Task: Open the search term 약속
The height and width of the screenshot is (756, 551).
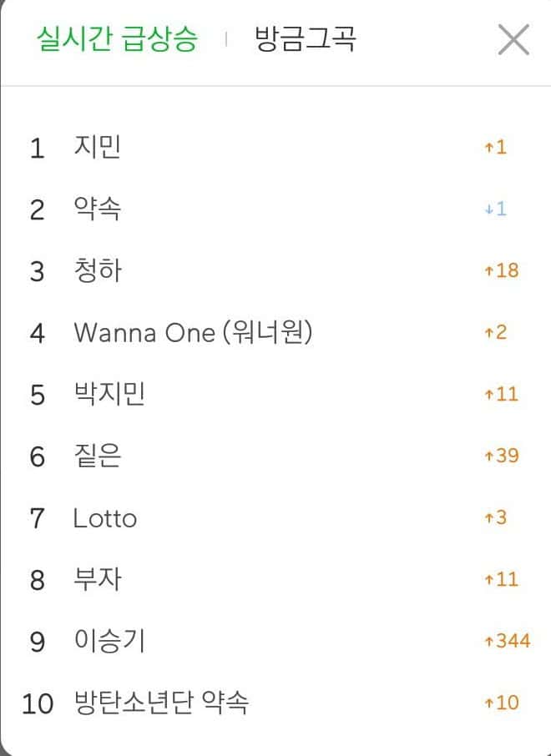Action: [98, 209]
